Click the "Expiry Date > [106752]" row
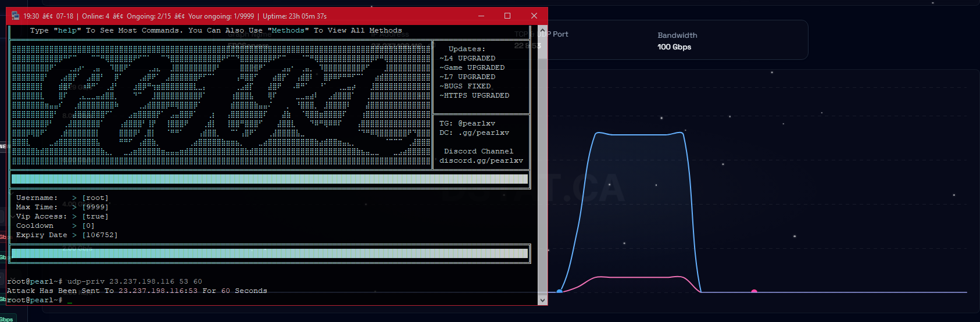The image size is (980, 322). click(x=67, y=235)
